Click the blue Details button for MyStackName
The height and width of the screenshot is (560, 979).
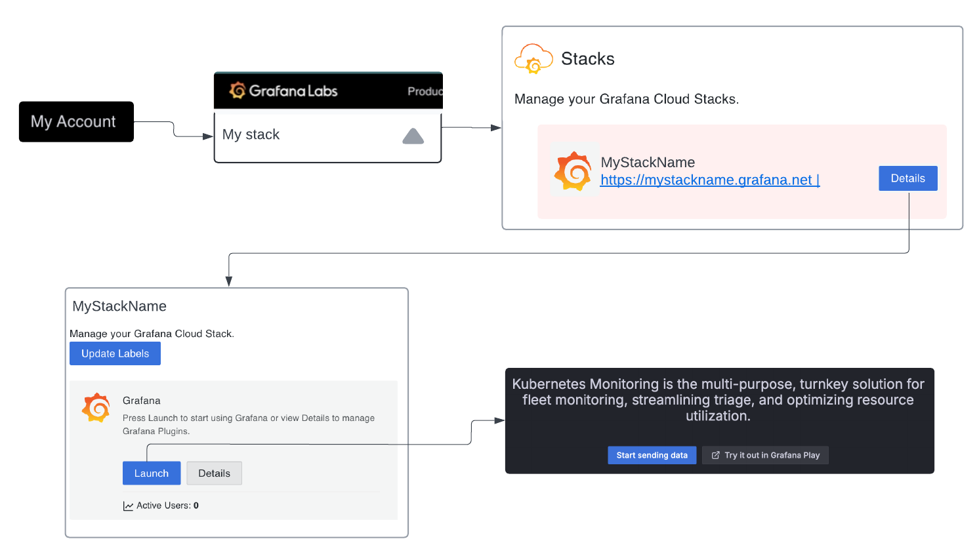tap(907, 178)
